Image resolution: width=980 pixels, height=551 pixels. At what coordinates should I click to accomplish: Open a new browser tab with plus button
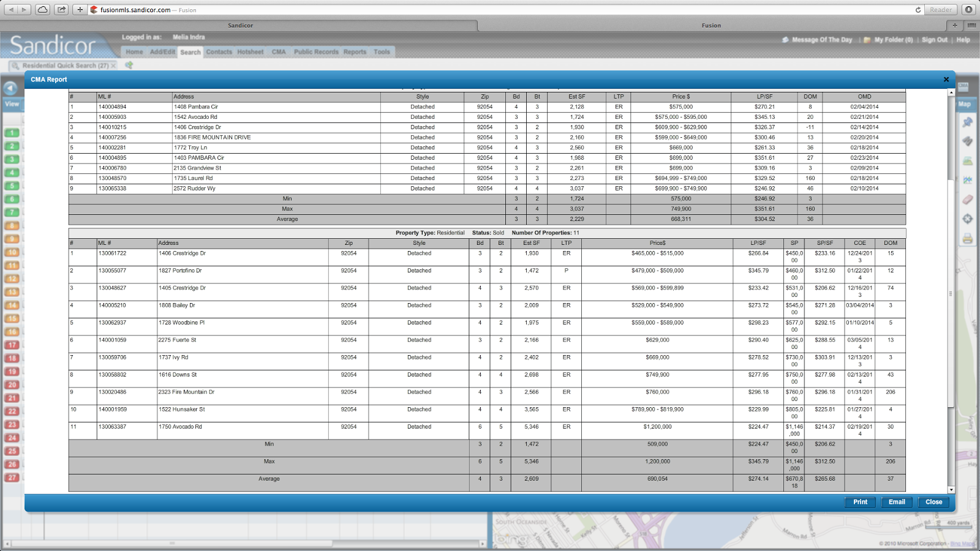(x=954, y=25)
